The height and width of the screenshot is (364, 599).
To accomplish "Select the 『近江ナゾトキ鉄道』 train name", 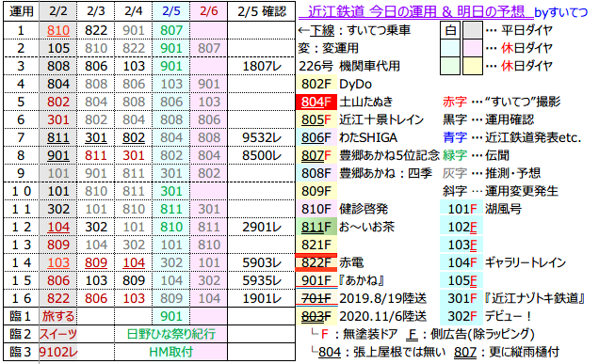I will (535, 298).
